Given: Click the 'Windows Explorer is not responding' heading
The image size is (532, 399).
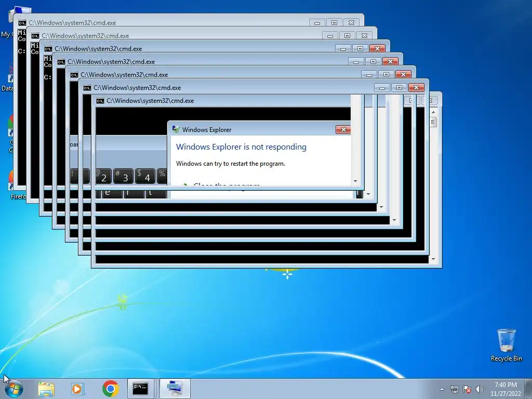Looking at the screenshot, I should 241,147.
